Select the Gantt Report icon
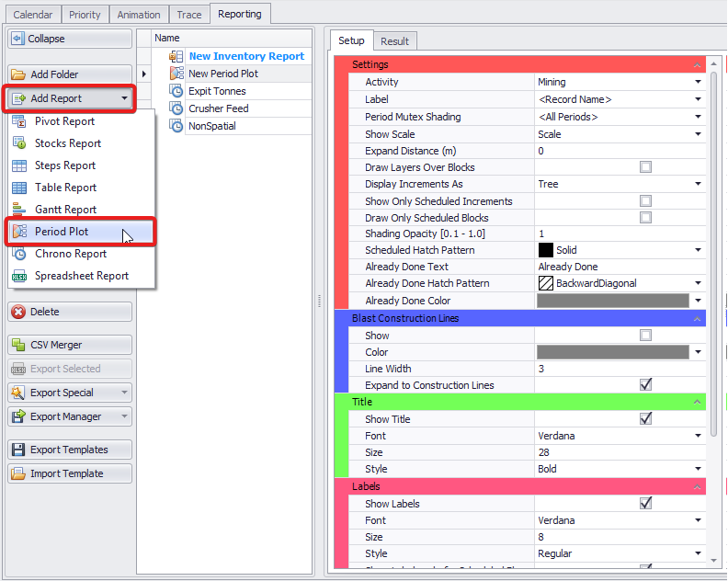Screen dimensions: 728x581 (19, 210)
